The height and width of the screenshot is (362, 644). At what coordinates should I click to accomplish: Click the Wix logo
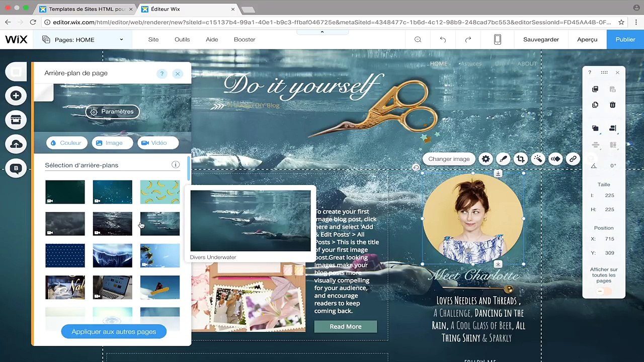tap(16, 40)
